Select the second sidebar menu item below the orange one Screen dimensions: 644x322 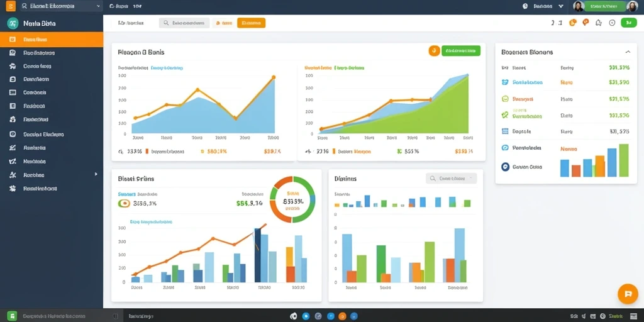(x=52, y=65)
